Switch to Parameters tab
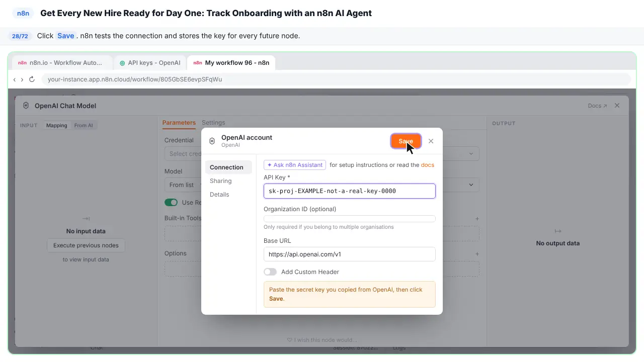The width and height of the screenshot is (644, 362). coord(179,123)
